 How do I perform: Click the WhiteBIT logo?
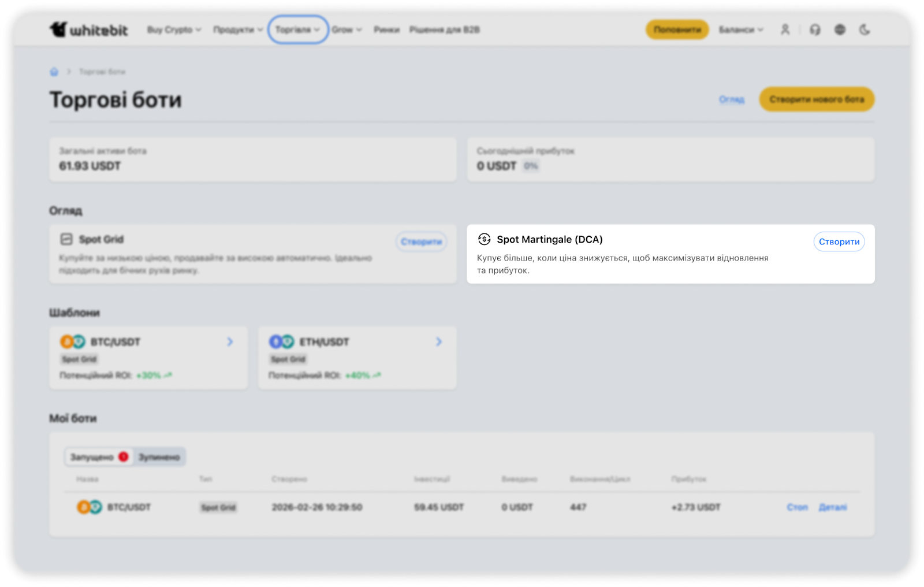click(x=88, y=29)
